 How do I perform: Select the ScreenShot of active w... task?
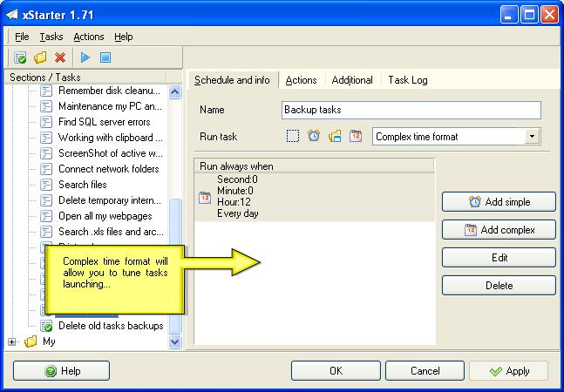[x=111, y=153]
